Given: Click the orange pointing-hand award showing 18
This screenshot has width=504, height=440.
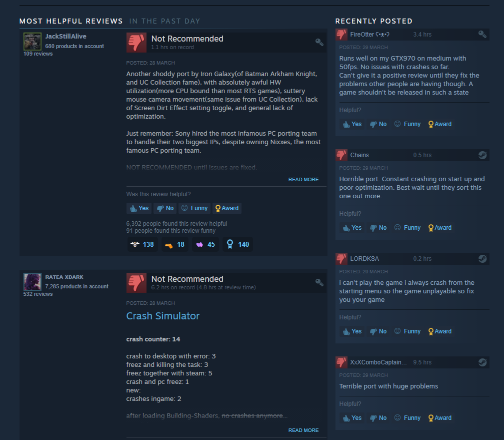Looking at the screenshot, I should coord(175,244).
